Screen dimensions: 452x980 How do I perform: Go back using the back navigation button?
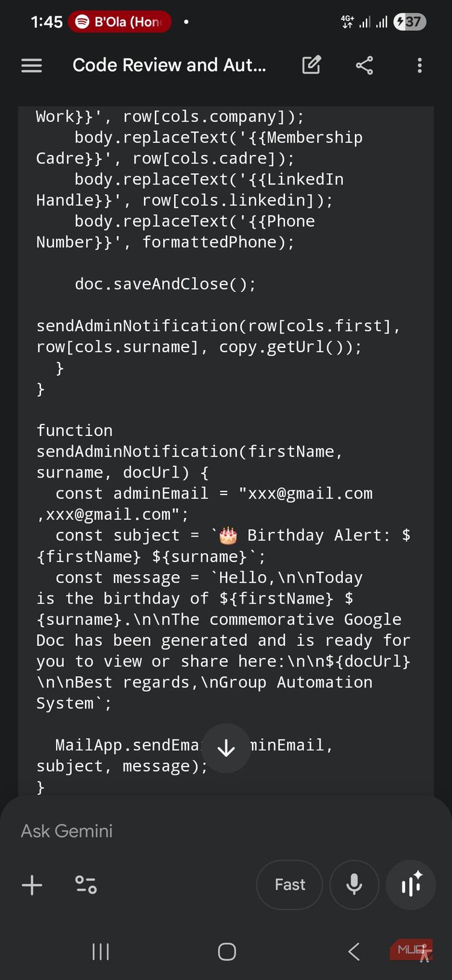[x=353, y=951]
